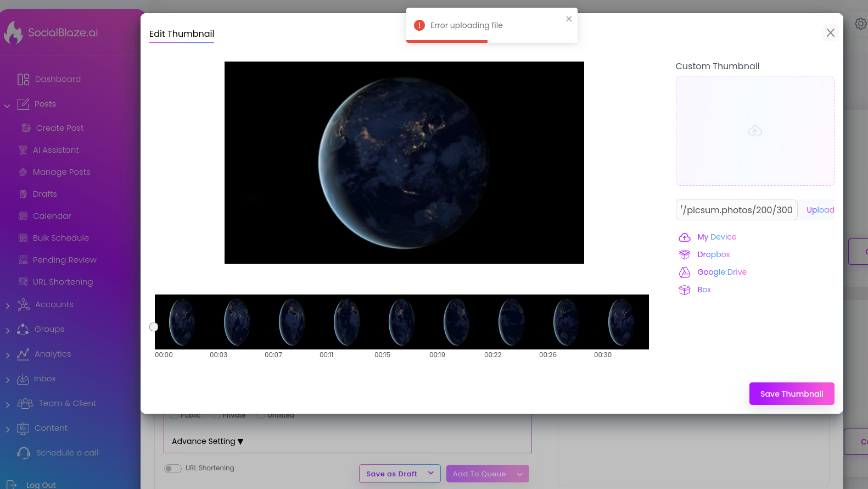Click the Schedule a call headset icon
The image size is (868, 489).
tap(24, 453)
